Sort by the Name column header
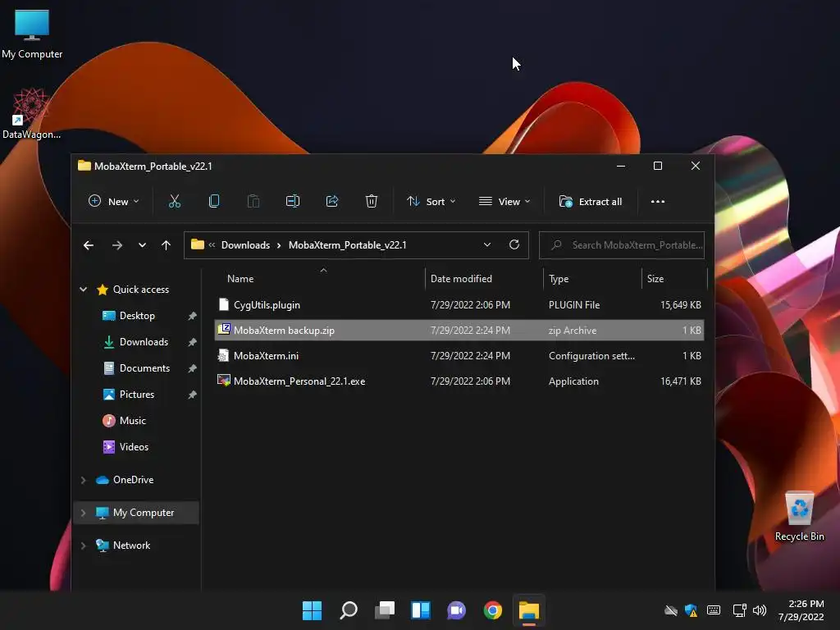 click(319, 279)
